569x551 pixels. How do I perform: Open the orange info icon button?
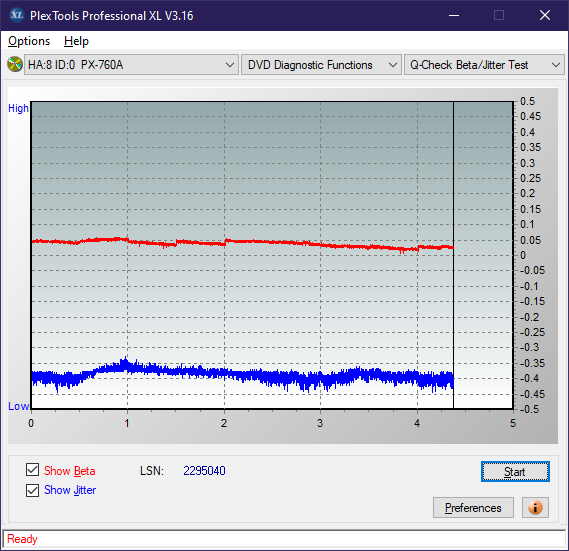(x=535, y=507)
